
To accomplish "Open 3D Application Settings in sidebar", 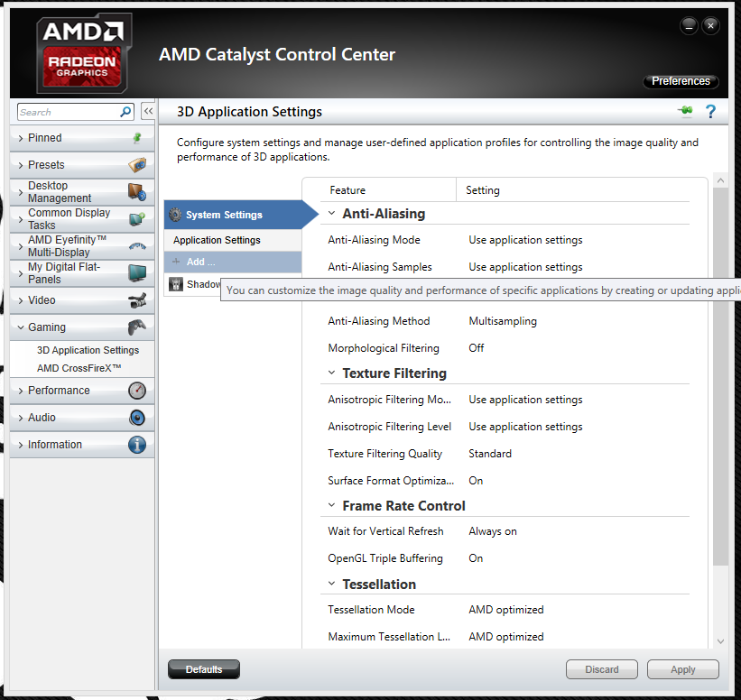I will [x=88, y=350].
